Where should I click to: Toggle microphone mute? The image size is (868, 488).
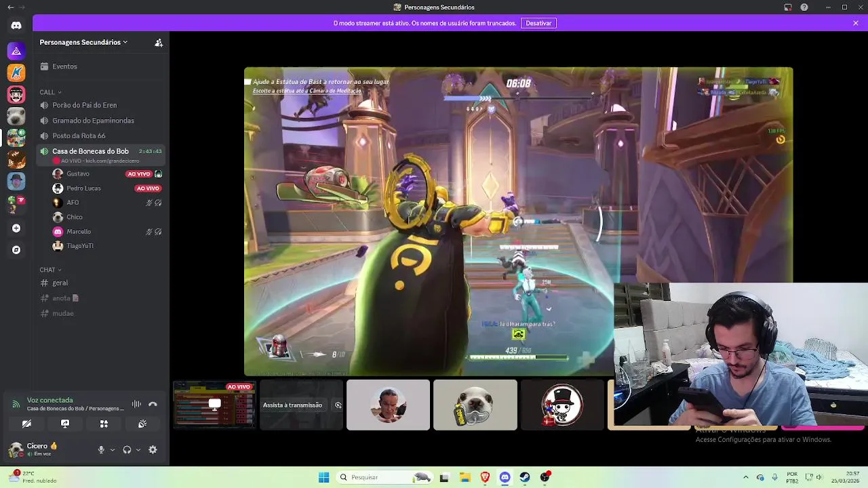coord(101,449)
